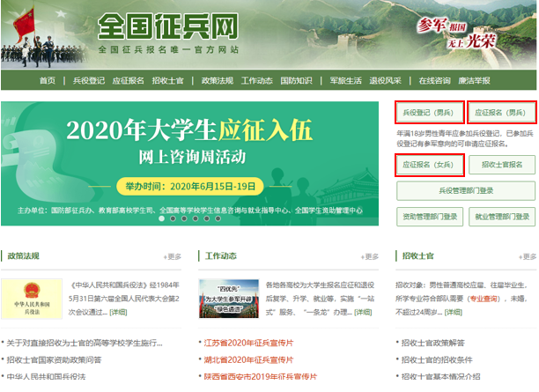
Task: Open the 江苏省2020年征兵宣传片 link
Action: (x=250, y=343)
